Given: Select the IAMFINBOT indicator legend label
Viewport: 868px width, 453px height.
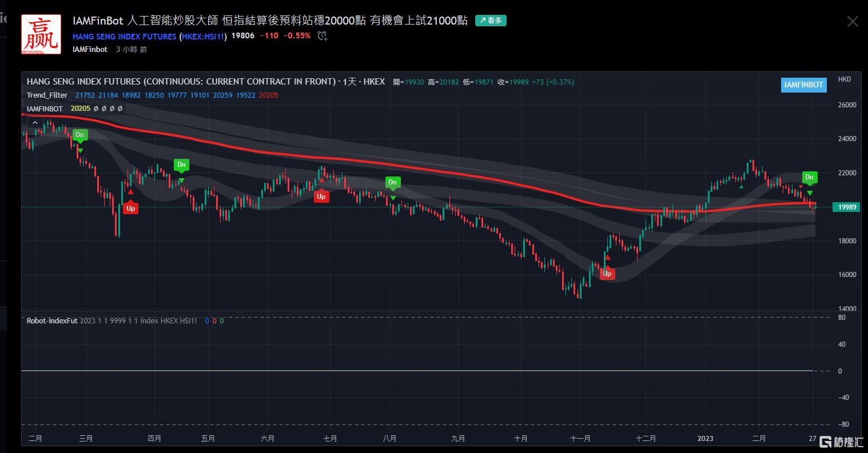Looking at the screenshot, I should point(45,109).
